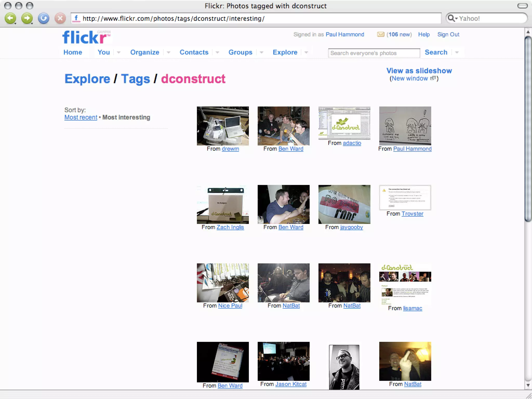Expand the You menu dropdown arrow
The height and width of the screenshot is (399, 532).
click(119, 52)
